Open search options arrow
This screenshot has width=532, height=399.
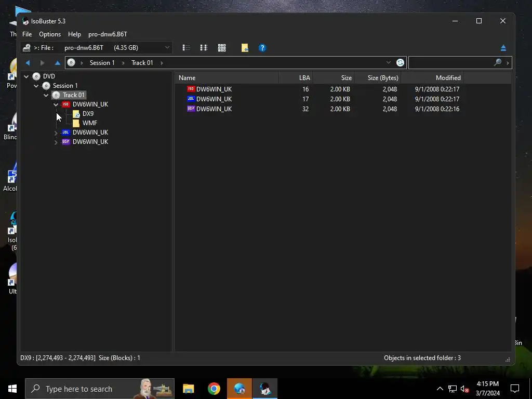(x=508, y=63)
